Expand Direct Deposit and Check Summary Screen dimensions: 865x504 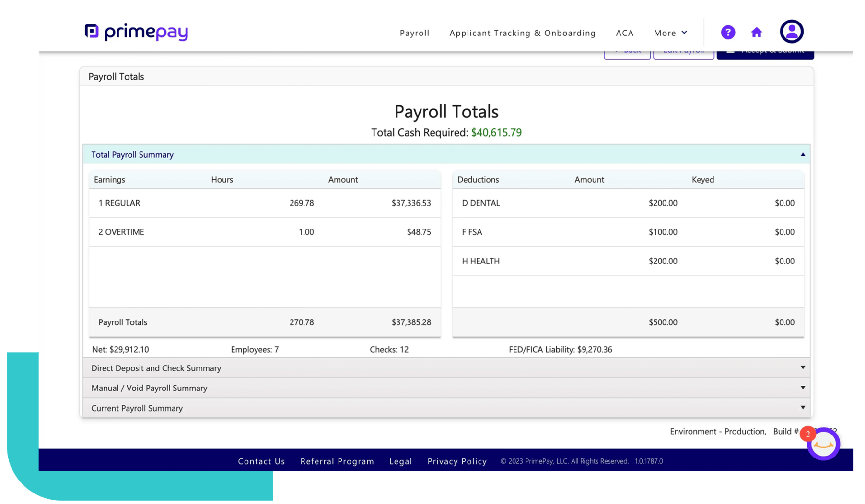click(802, 367)
